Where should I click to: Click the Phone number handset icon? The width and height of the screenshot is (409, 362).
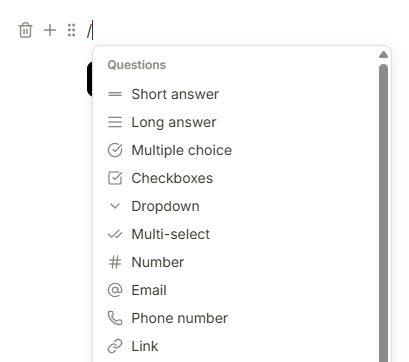point(115,318)
